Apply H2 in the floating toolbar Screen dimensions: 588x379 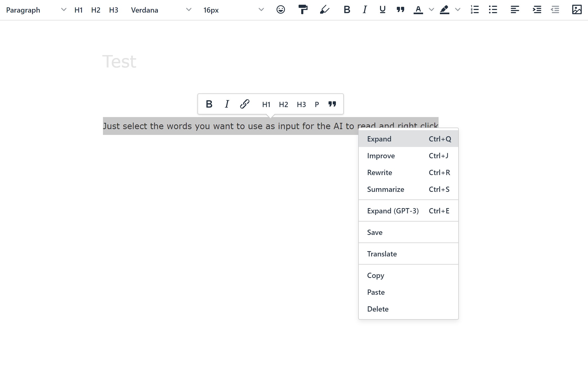click(x=283, y=104)
